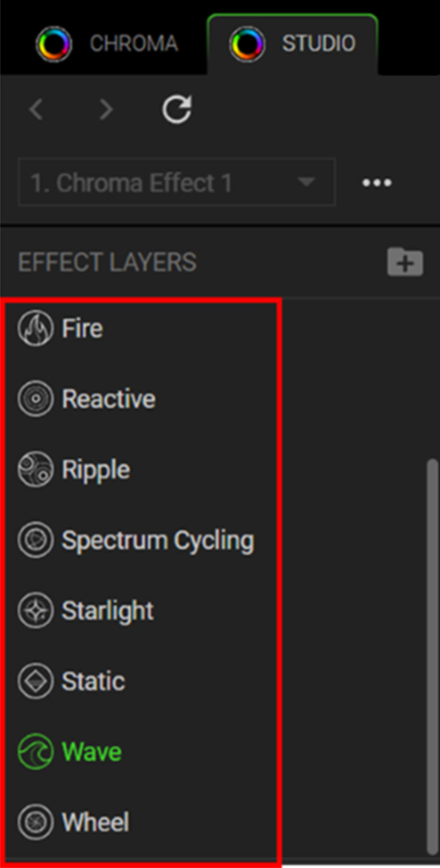Click the back navigation arrow

pos(35,109)
